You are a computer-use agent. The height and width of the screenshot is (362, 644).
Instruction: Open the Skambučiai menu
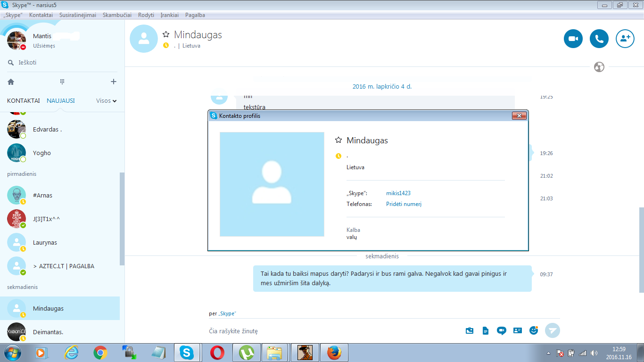[117, 15]
